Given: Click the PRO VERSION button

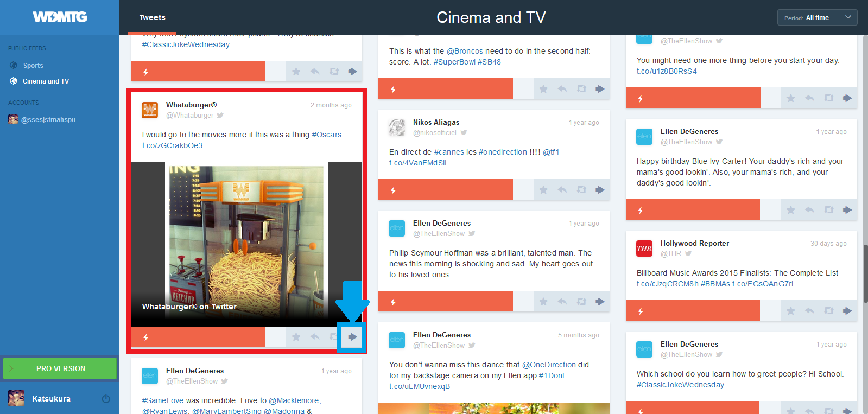Looking at the screenshot, I should pyautogui.click(x=60, y=368).
